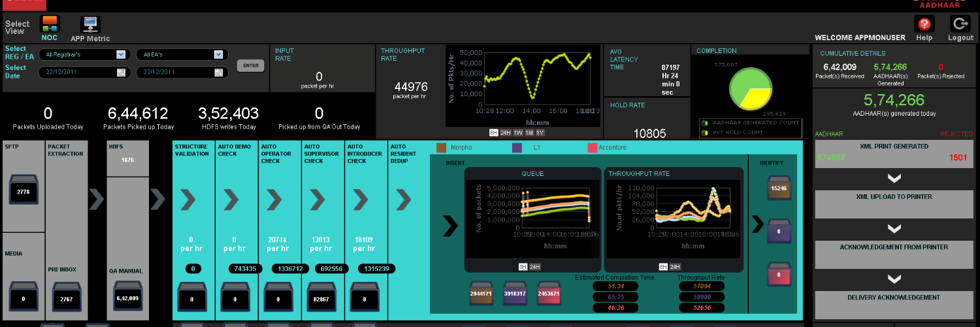Click the red 1501 rejected count

point(957,157)
